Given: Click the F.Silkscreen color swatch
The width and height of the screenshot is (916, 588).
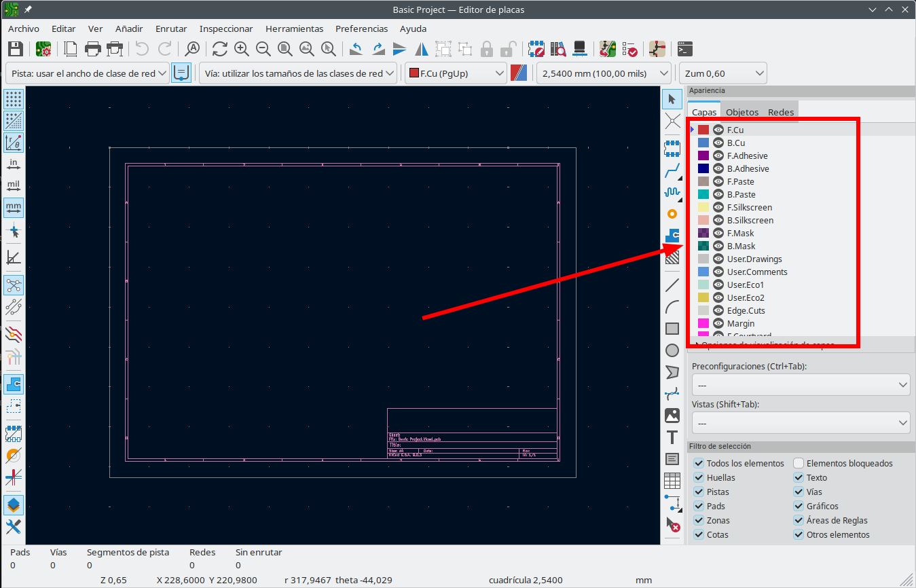Looking at the screenshot, I should (x=703, y=207).
